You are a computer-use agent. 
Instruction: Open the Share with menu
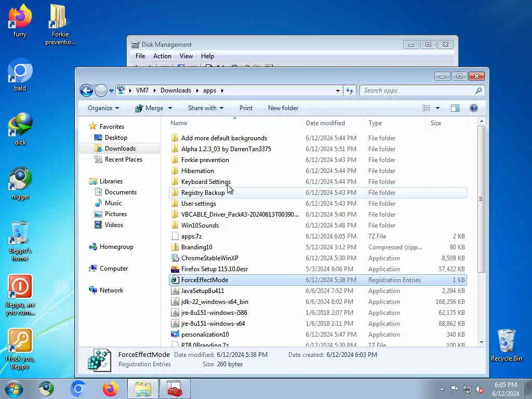(x=206, y=108)
